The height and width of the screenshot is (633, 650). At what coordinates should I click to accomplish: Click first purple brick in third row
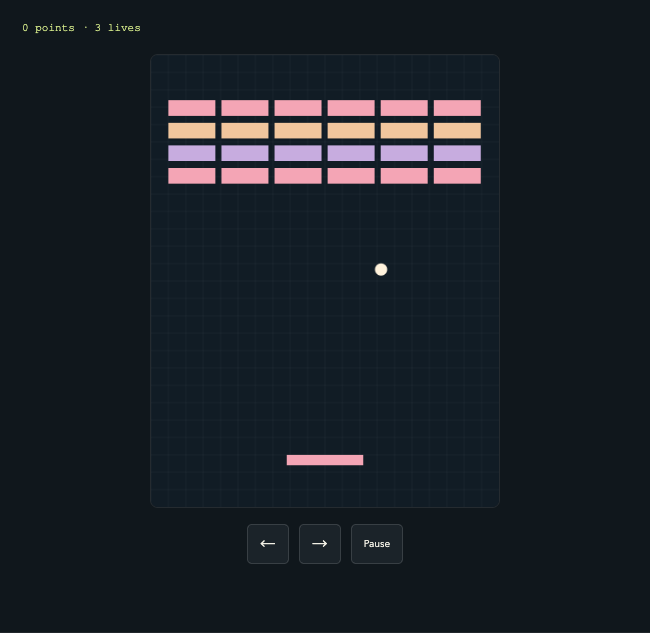click(192, 153)
